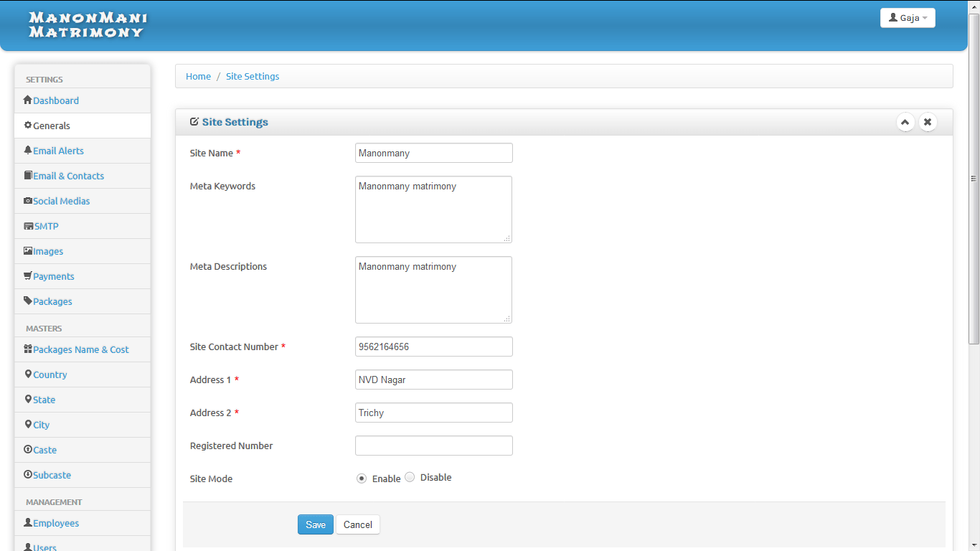Screen dimensions: 980x551
Task: Click the Caste circle-arrow icon
Action: [x=28, y=450]
